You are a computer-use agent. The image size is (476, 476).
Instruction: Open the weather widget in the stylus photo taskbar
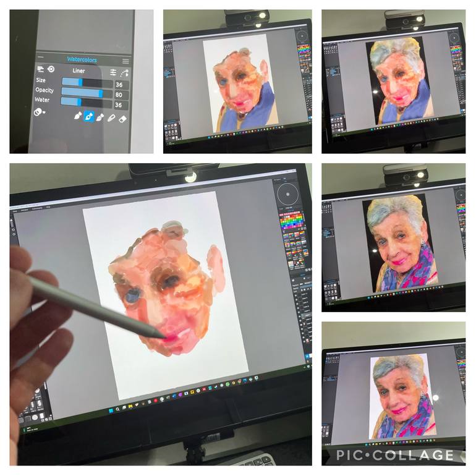(x=30, y=428)
